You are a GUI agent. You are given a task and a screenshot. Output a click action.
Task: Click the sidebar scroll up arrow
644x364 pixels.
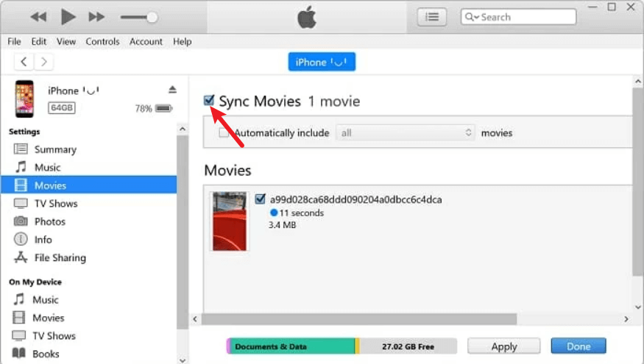tap(183, 129)
